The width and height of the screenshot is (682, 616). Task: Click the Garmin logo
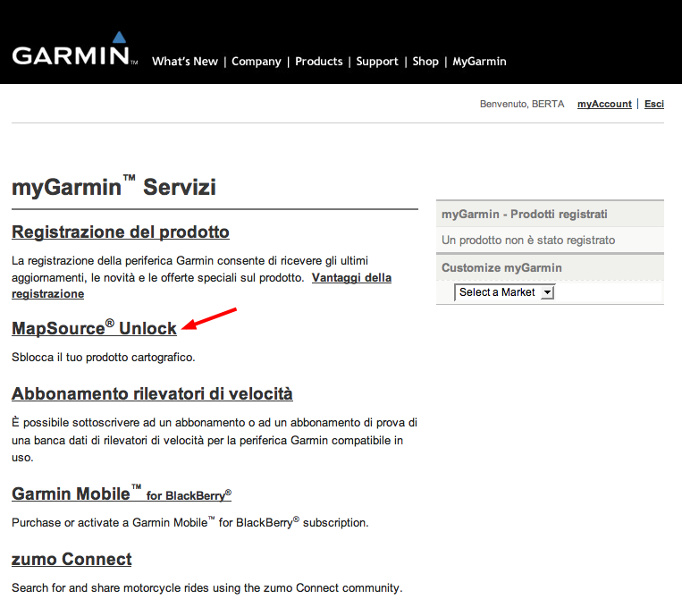tap(74, 48)
